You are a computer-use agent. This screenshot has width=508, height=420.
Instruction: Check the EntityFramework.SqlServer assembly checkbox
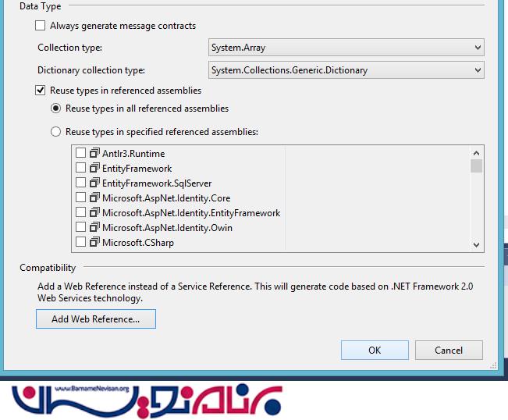click(80, 183)
